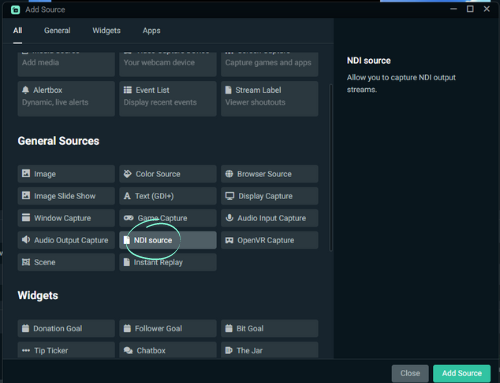
Task: Click the Streamlabs logo in title bar
Action: click(15, 10)
